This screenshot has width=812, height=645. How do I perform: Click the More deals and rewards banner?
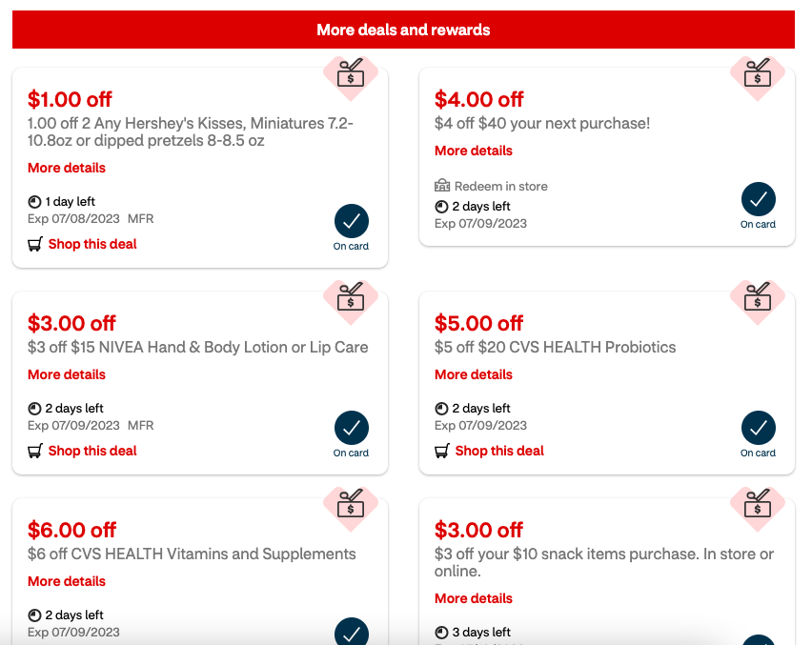[403, 30]
